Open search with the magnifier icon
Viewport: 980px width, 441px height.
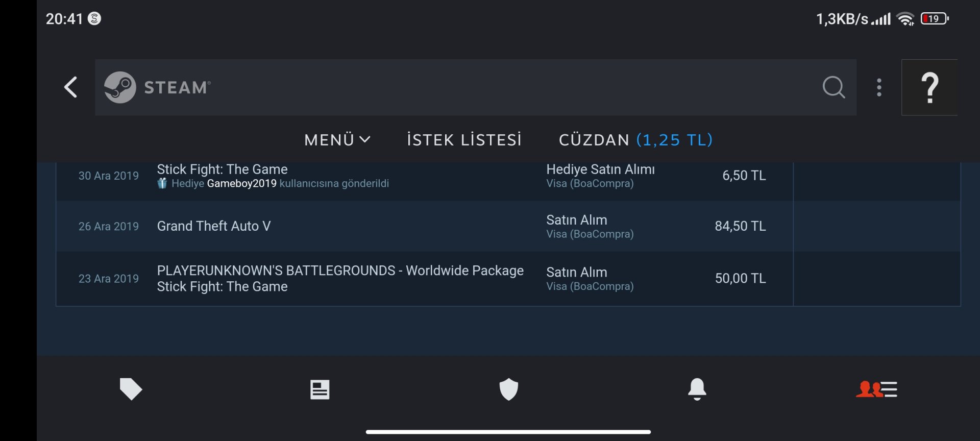(834, 87)
